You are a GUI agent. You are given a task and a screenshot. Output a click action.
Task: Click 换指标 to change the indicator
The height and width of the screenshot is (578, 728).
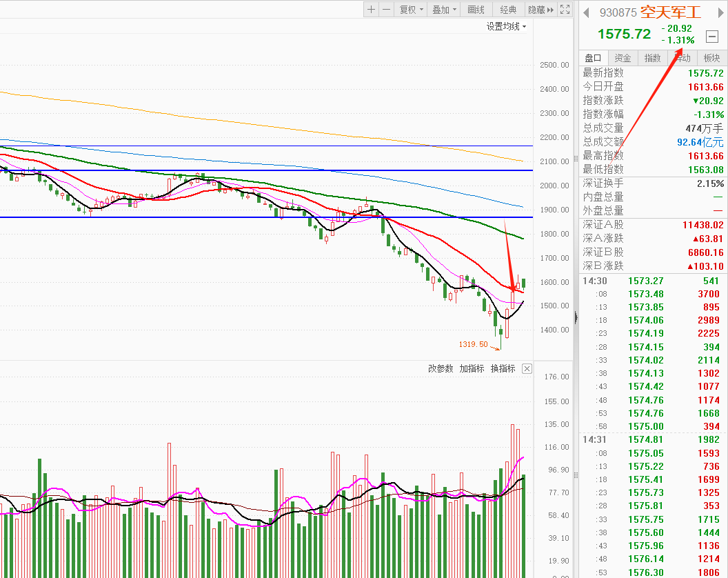503,369
